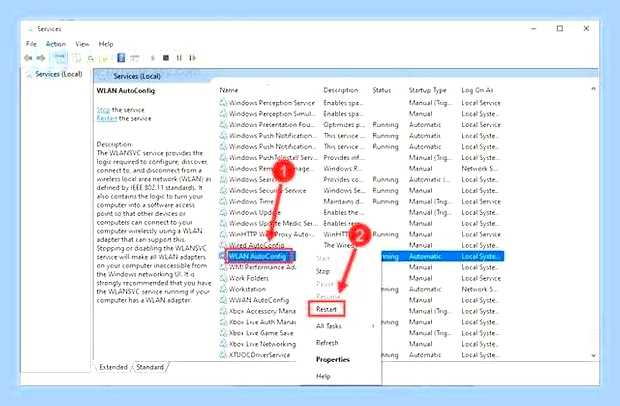Screen dimensions: 620x406
Task: Choose Stop in the context menu
Action: (x=323, y=272)
